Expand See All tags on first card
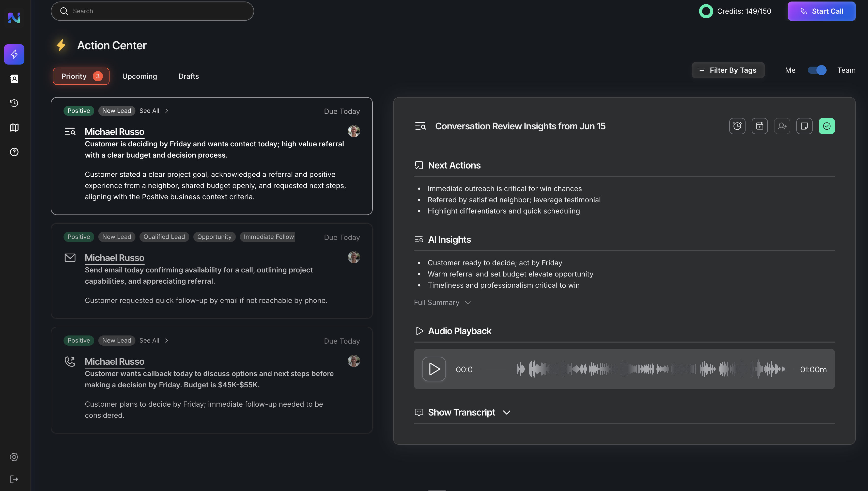The image size is (868, 491). [154, 111]
